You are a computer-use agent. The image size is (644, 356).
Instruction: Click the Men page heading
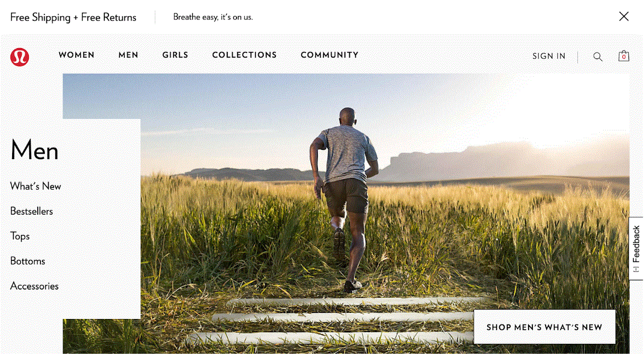tap(34, 150)
